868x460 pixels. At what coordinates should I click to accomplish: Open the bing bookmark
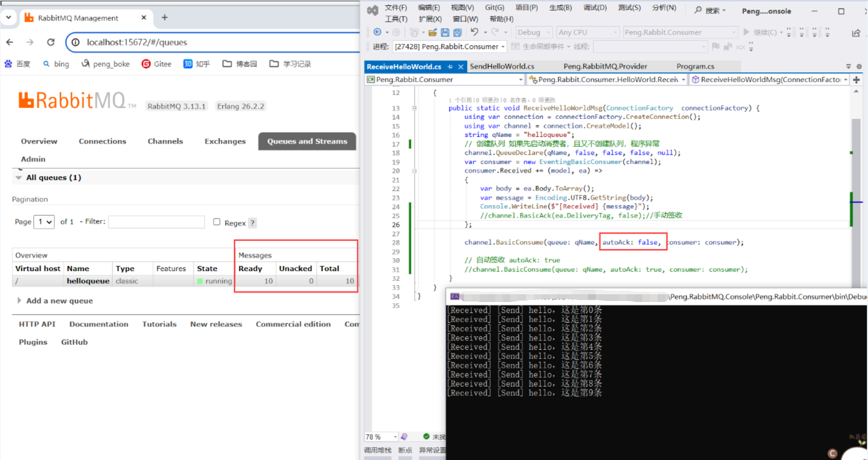[x=56, y=64]
